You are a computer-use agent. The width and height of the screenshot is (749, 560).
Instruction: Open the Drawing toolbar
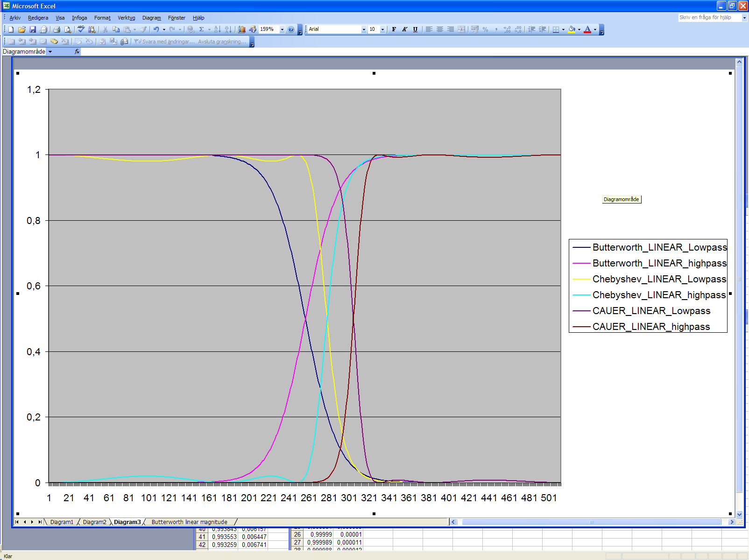tap(253, 29)
